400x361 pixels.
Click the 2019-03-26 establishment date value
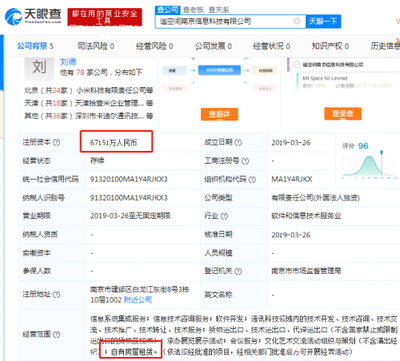click(x=291, y=143)
